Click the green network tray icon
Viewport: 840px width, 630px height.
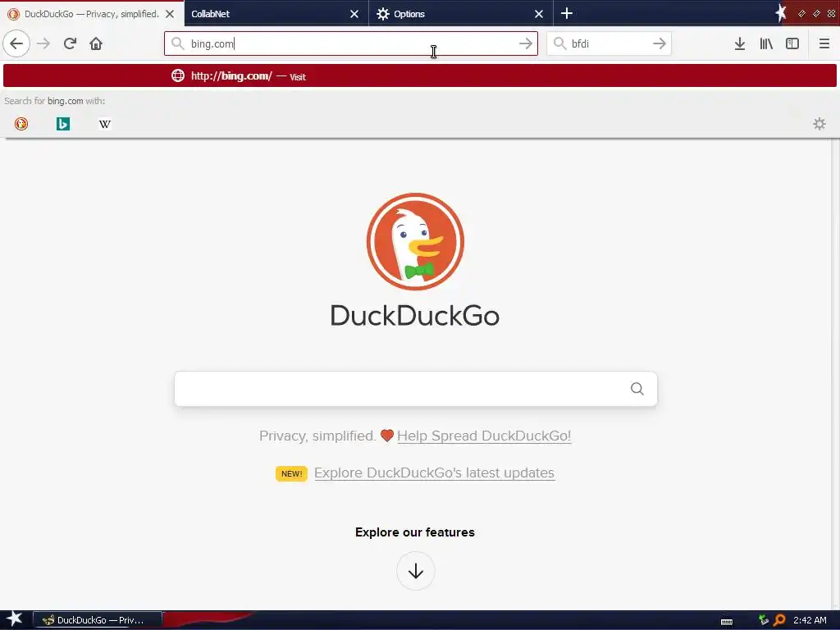pyautogui.click(x=764, y=620)
